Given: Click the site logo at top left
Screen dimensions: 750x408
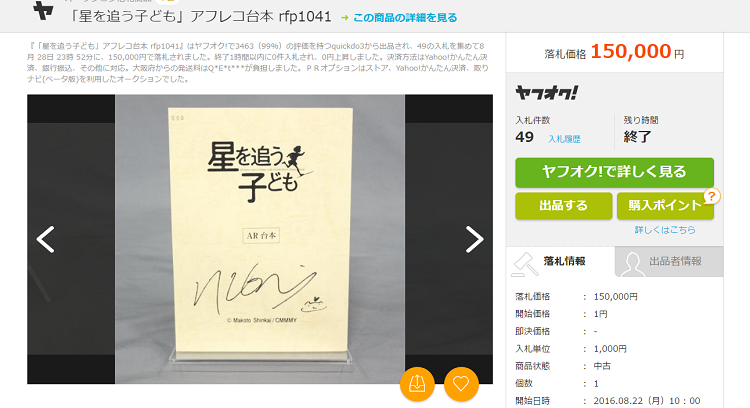Looking at the screenshot, I should click(x=43, y=11).
